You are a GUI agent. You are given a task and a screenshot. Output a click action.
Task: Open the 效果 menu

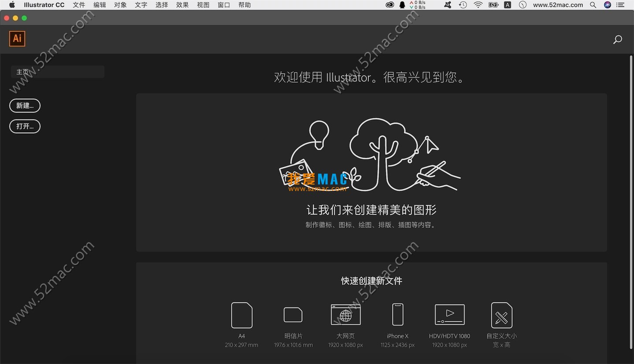coord(182,5)
